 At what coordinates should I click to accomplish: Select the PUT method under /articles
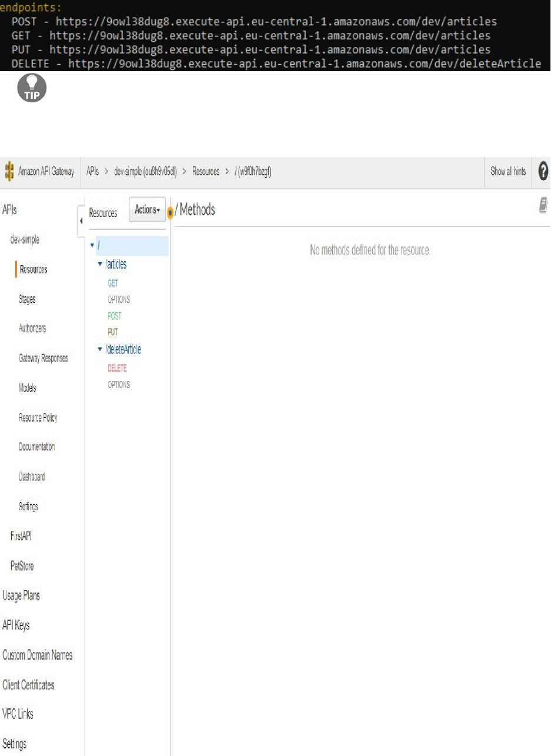tap(113, 332)
